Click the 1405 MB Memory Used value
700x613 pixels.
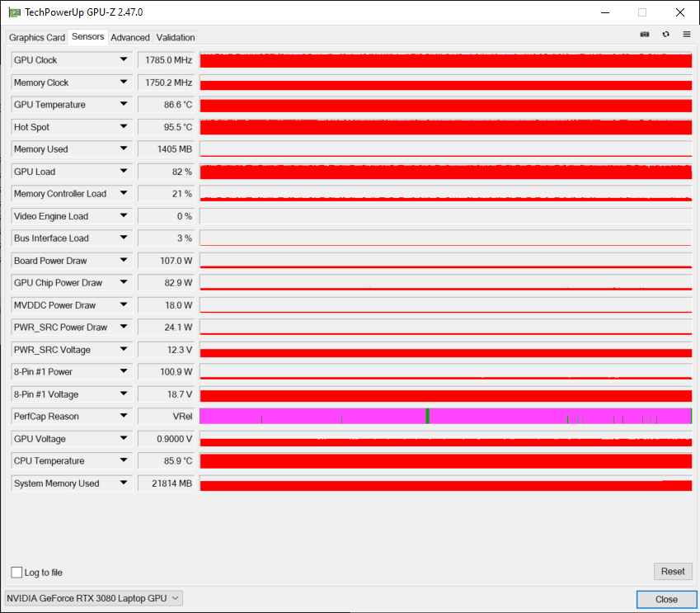pyautogui.click(x=167, y=149)
